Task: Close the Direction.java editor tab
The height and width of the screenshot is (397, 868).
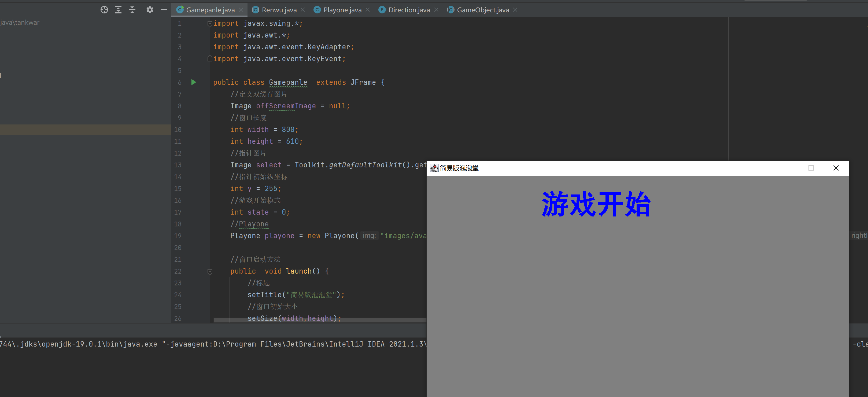Action: [x=436, y=10]
